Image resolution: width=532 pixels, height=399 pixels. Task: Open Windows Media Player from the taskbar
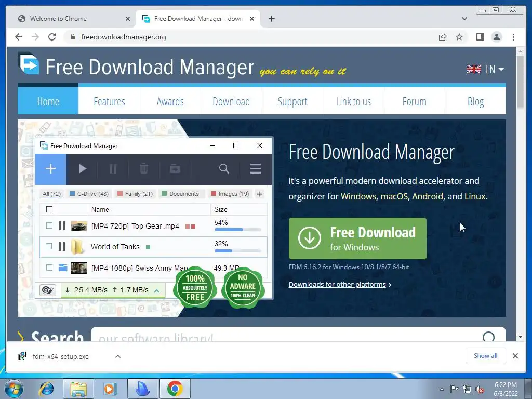pos(109,389)
